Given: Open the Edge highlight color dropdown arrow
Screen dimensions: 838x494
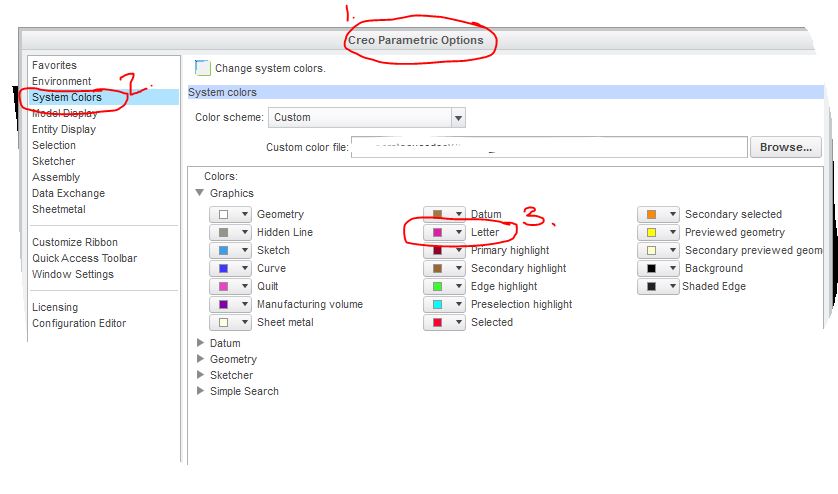Looking at the screenshot, I should pos(459,287).
